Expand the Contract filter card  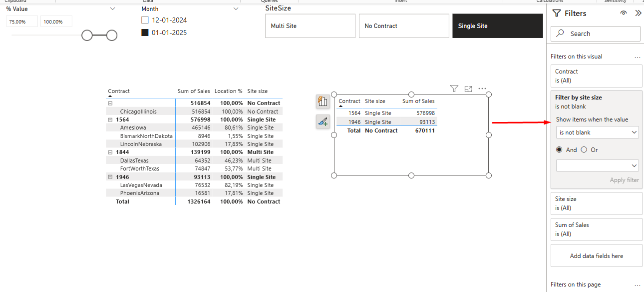[x=597, y=76]
